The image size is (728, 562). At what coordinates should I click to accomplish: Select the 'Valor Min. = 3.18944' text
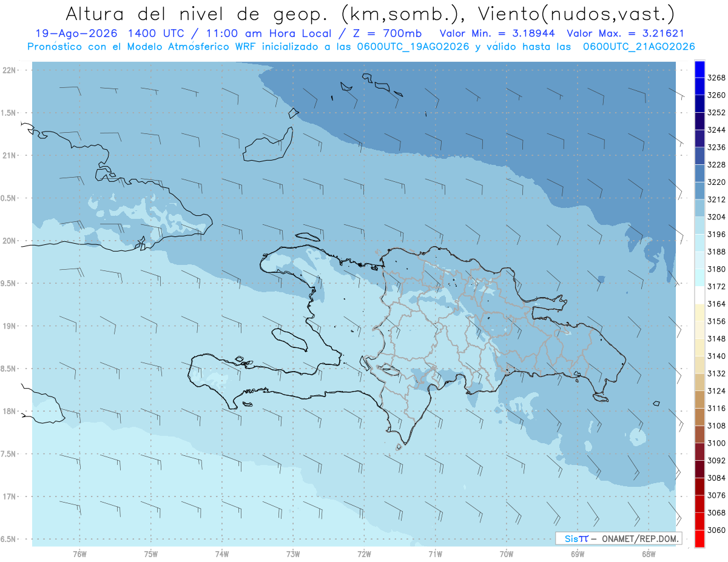tap(498, 34)
